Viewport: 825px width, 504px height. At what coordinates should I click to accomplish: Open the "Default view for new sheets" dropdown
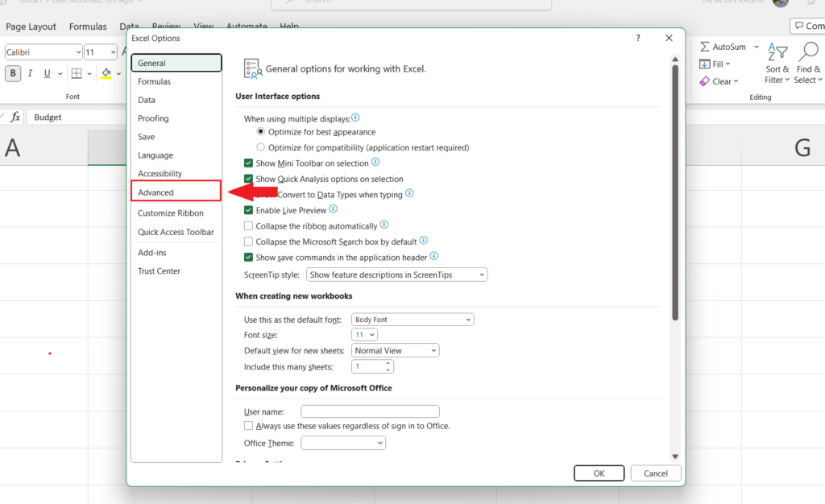coord(395,349)
